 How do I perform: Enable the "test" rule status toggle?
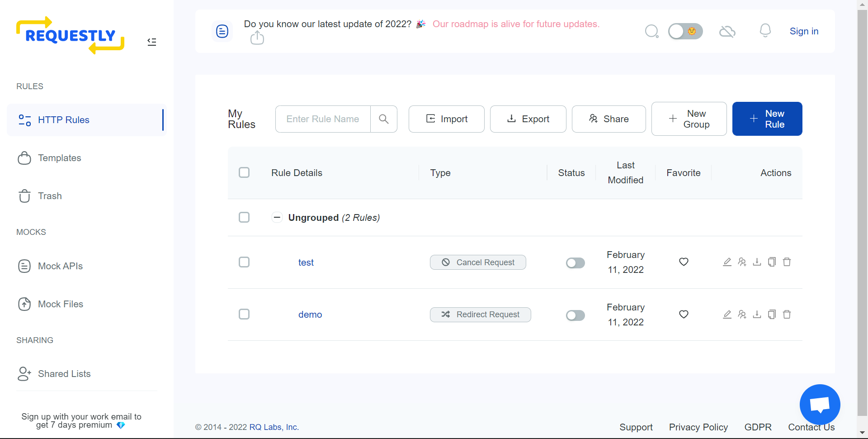pyautogui.click(x=575, y=262)
